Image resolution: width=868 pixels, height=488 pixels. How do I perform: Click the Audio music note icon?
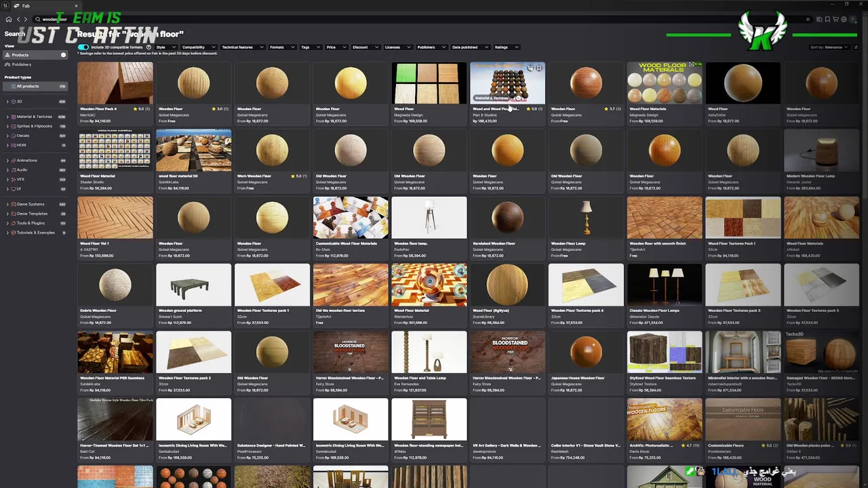click(12, 169)
